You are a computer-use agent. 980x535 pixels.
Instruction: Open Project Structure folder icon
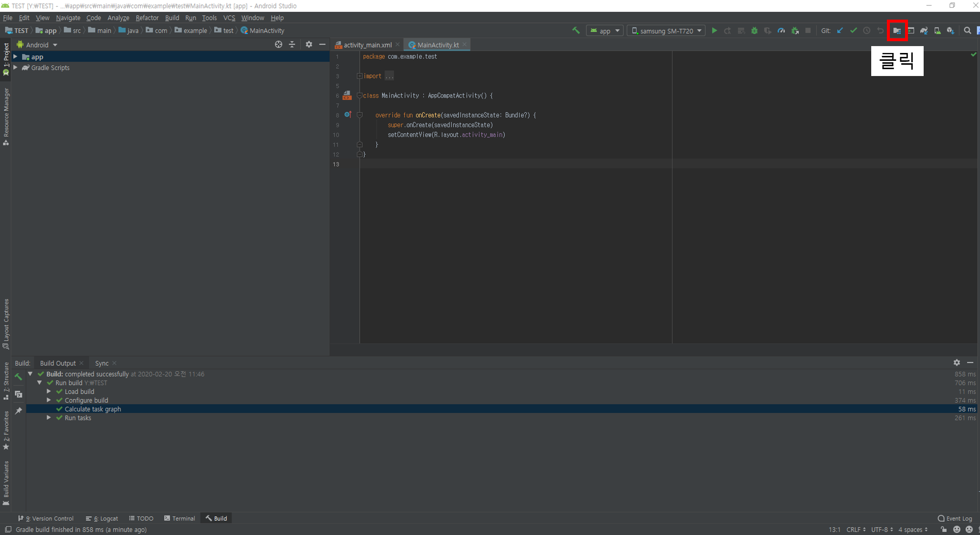coord(897,30)
